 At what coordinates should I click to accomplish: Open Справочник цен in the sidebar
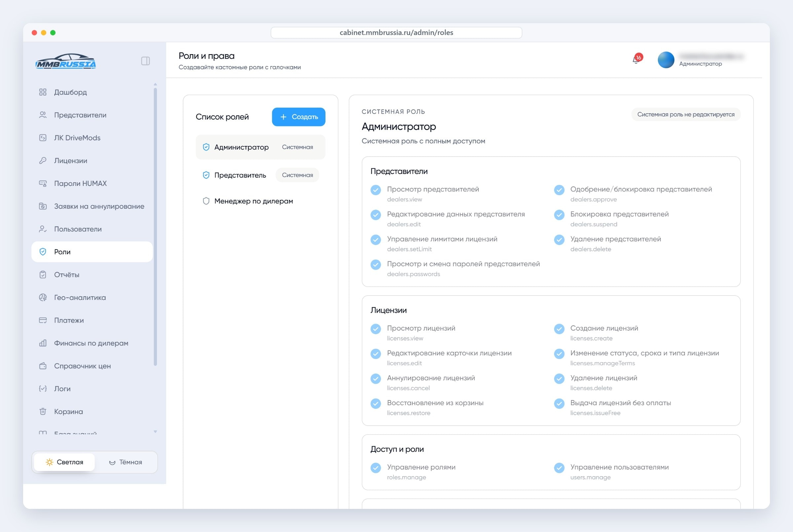(x=92, y=366)
